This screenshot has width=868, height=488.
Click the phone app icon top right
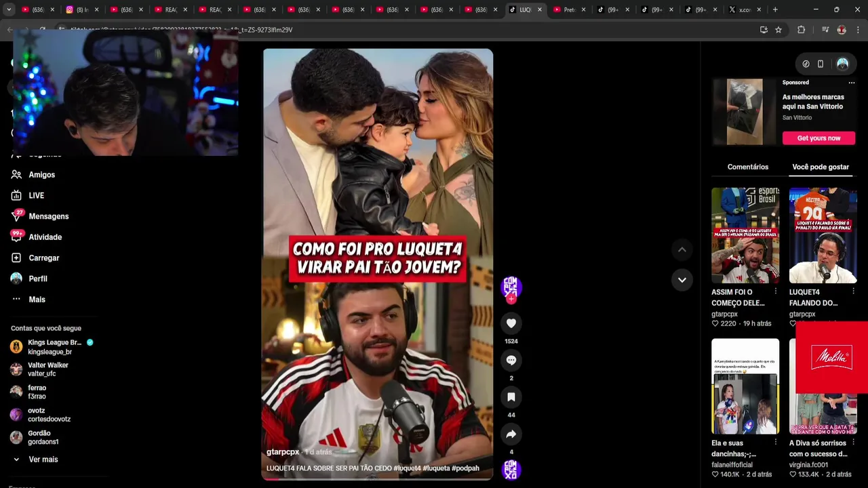pos(821,64)
